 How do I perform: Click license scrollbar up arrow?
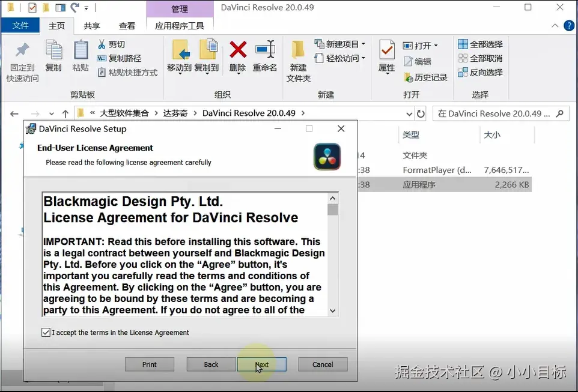[x=332, y=198]
